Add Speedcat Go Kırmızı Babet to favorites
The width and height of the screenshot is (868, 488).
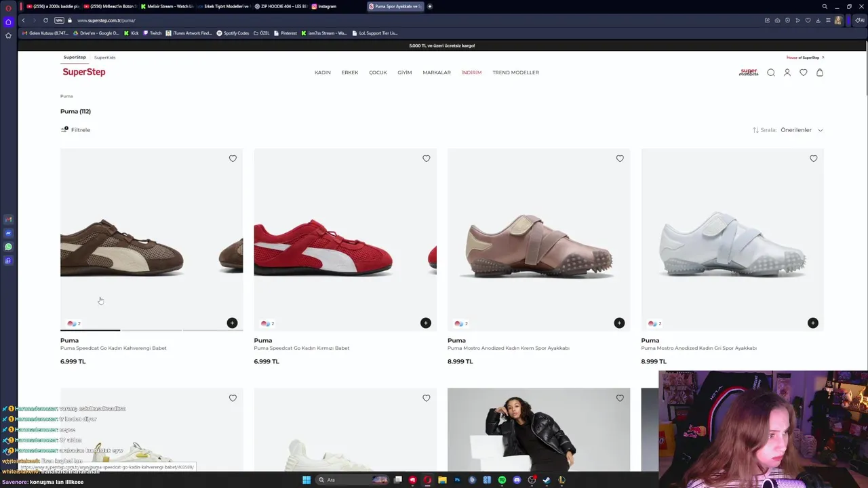[x=427, y=159]
